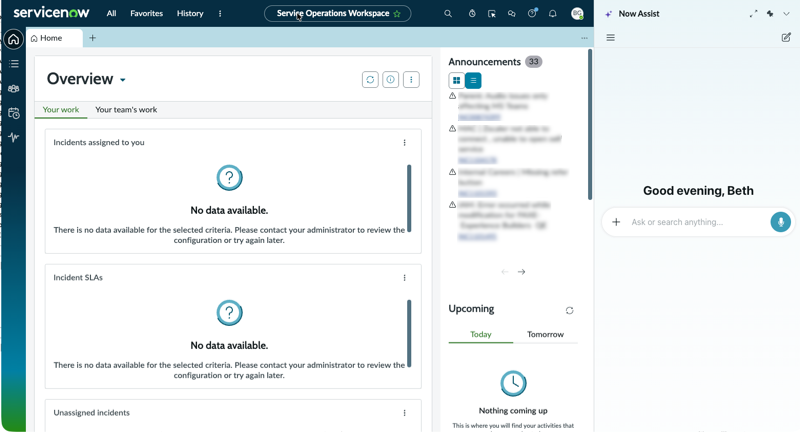Activate Now Assist microphone button
Viewport: 800px width, 432px height.
(781, 222)
